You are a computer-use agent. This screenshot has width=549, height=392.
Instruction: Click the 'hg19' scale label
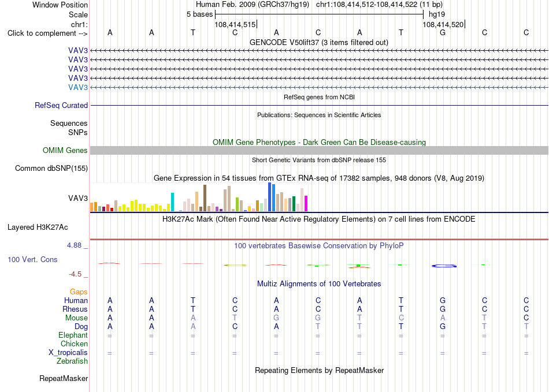click(437, 14)
